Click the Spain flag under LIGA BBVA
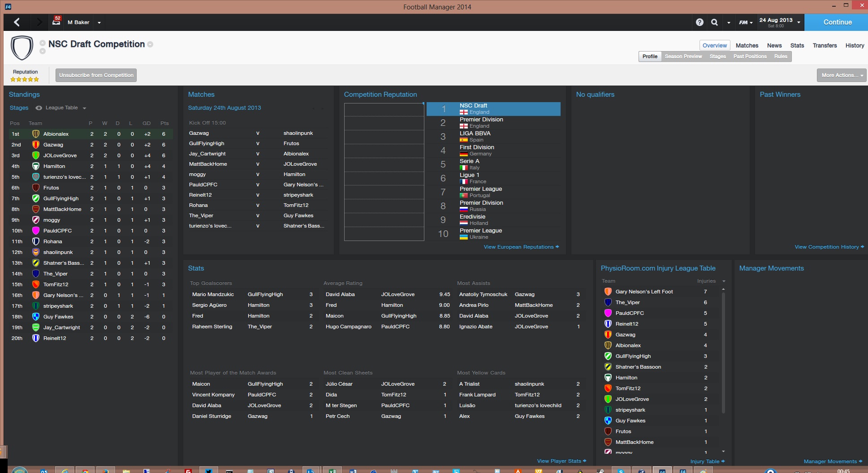 464,140
